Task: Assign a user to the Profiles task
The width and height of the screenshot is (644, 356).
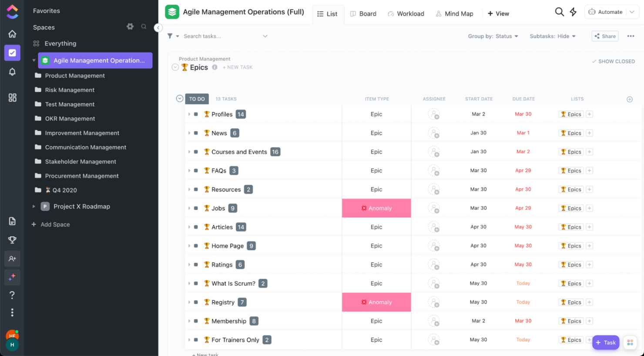Action: click(x=434, y=114)
